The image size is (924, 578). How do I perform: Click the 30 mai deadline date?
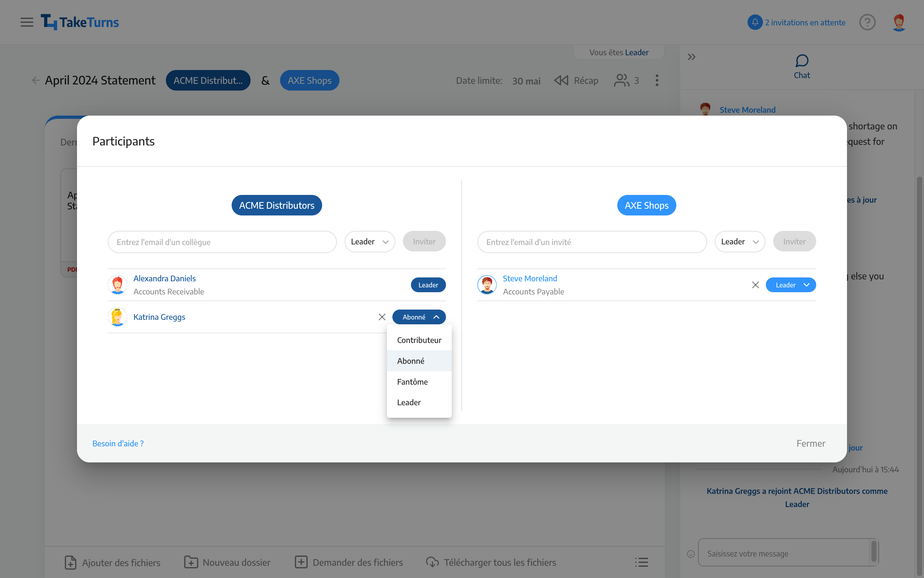tap(526, 81)
